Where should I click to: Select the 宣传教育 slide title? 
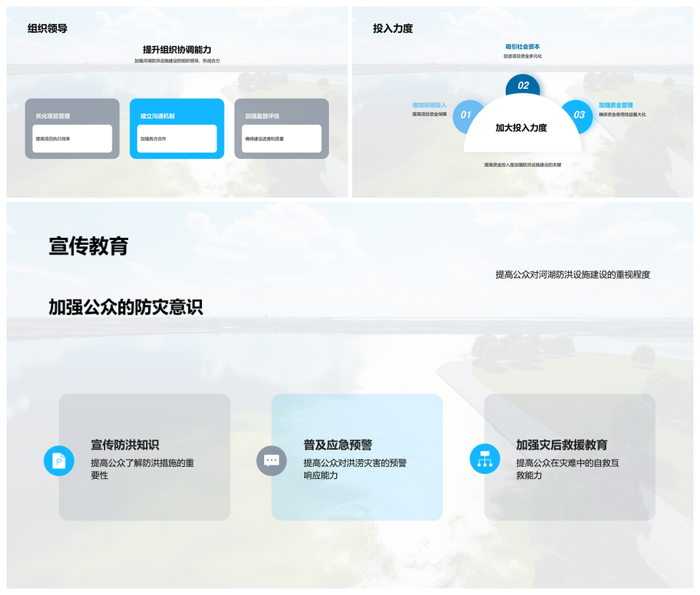tap(89, 246)
